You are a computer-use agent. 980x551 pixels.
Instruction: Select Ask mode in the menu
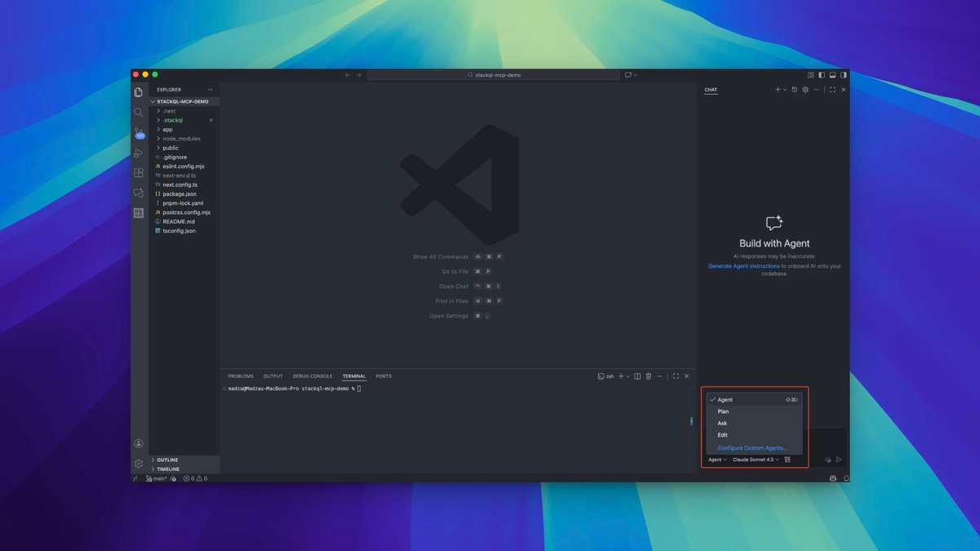[x=755, y=423]
